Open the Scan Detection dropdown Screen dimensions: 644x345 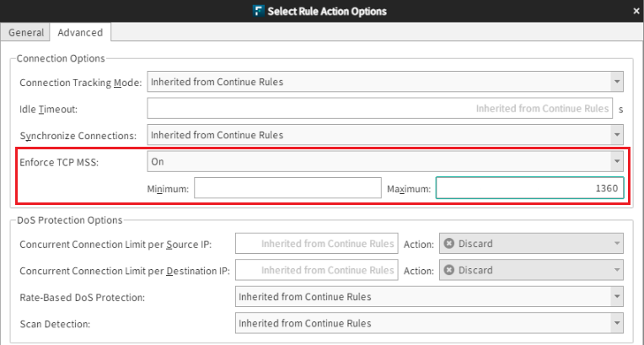coord(428,323)
